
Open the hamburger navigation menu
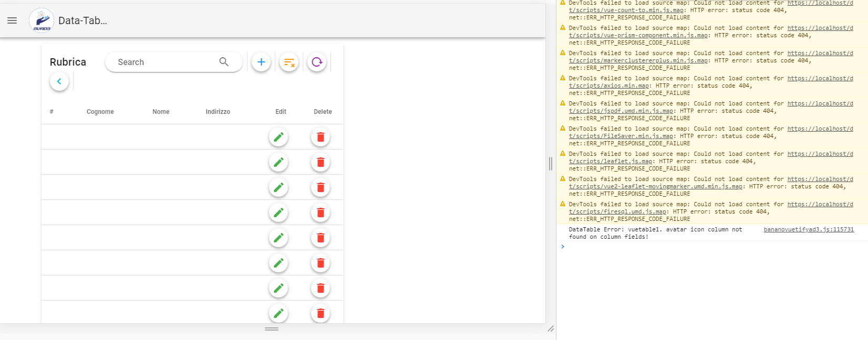tap(12, 20)
